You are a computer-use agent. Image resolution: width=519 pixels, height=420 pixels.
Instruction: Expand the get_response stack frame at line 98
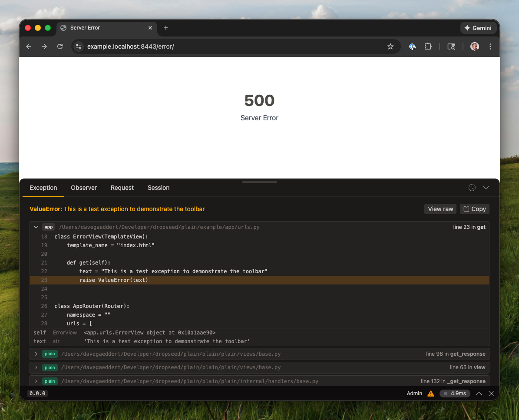36,354
